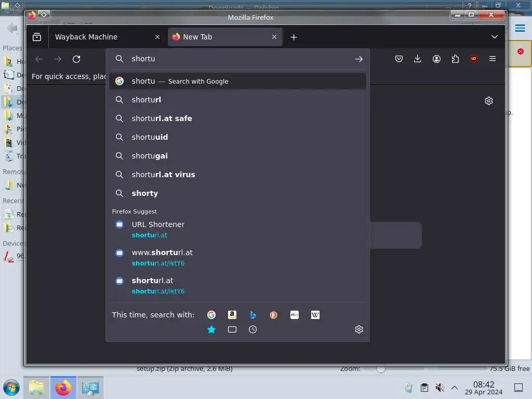The height and width of the screenshot is (399, 532).
Task: Click Dolphin's hamburger menu icon behind Firefox
Action: click(520, 28)
